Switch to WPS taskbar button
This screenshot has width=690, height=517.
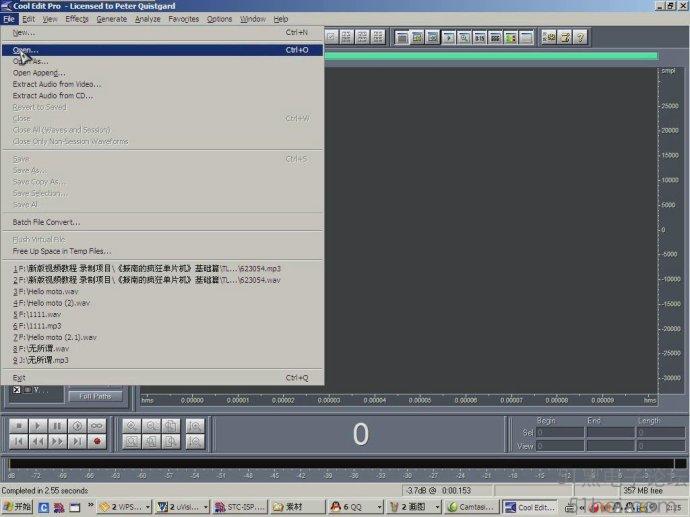pyautogui.click(x=124, y=507)
